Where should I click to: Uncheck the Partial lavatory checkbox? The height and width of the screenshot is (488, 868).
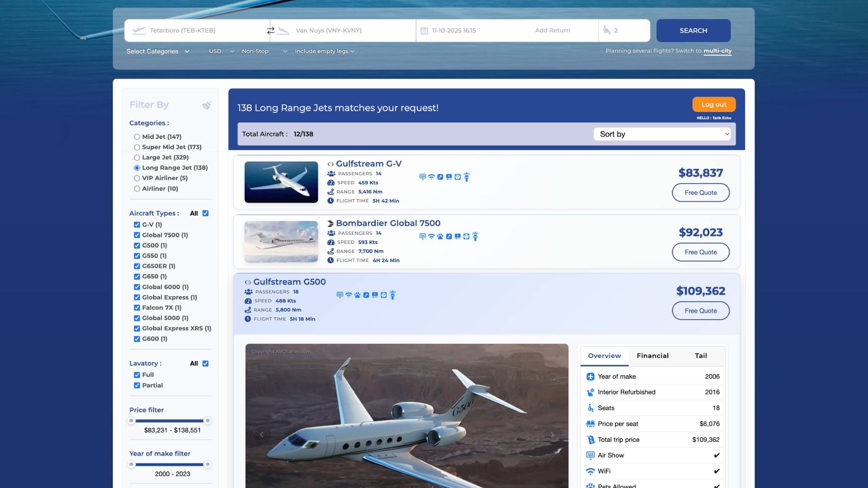click(x=137, y=385)
